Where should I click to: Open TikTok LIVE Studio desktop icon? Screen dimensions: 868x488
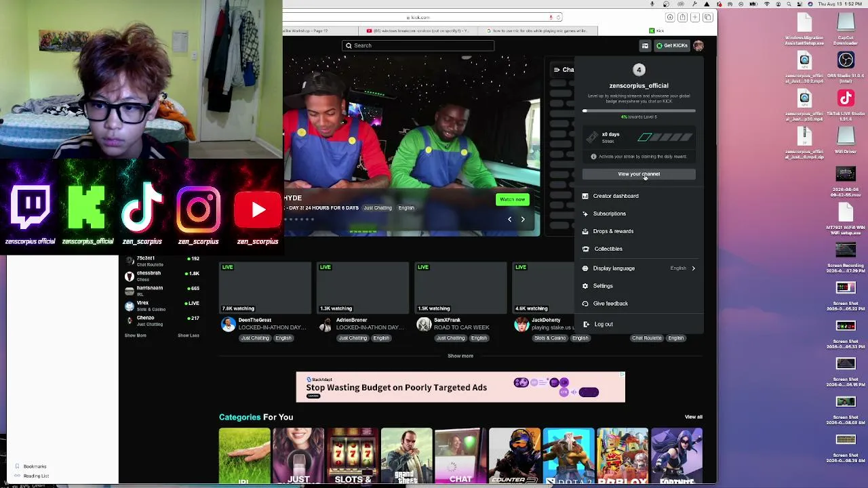tap(846, 106)
